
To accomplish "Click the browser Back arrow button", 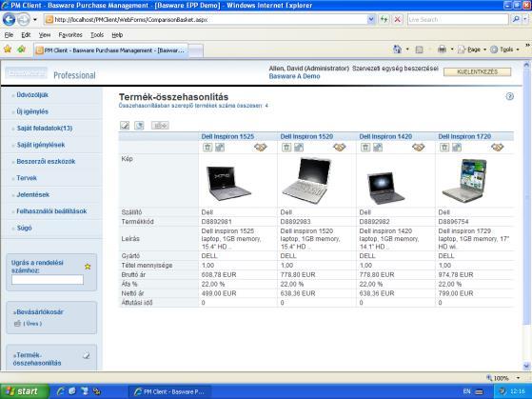I will [9, 20].
